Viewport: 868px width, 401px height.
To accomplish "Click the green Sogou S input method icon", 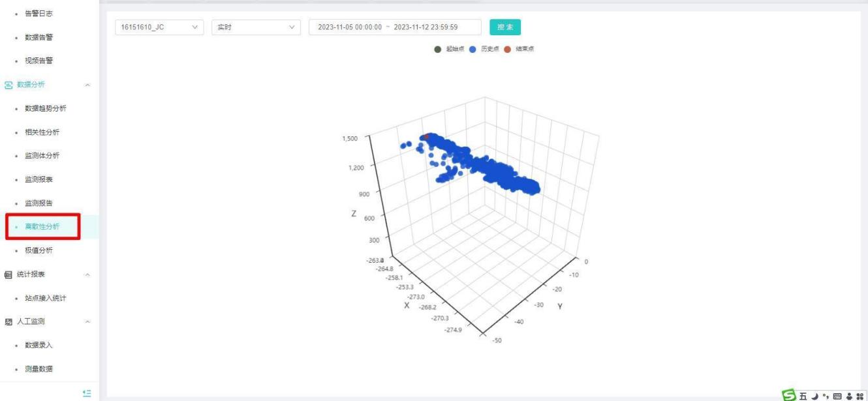I will point(790,394).
